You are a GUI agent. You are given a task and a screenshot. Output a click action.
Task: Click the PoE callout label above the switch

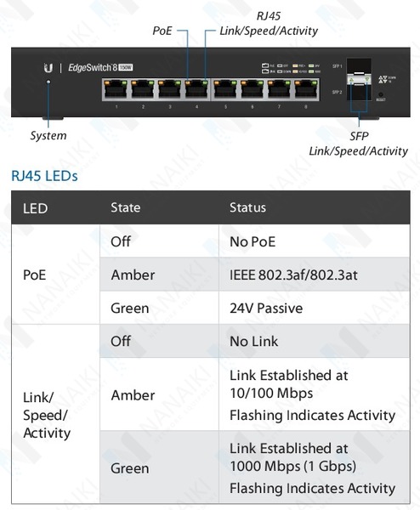point(162,31)
